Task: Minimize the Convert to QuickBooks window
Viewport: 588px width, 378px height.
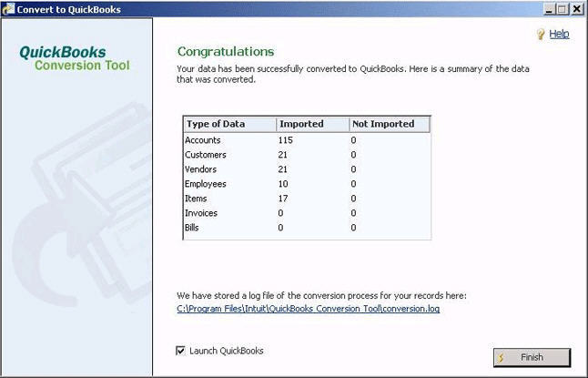Action: 549,9
